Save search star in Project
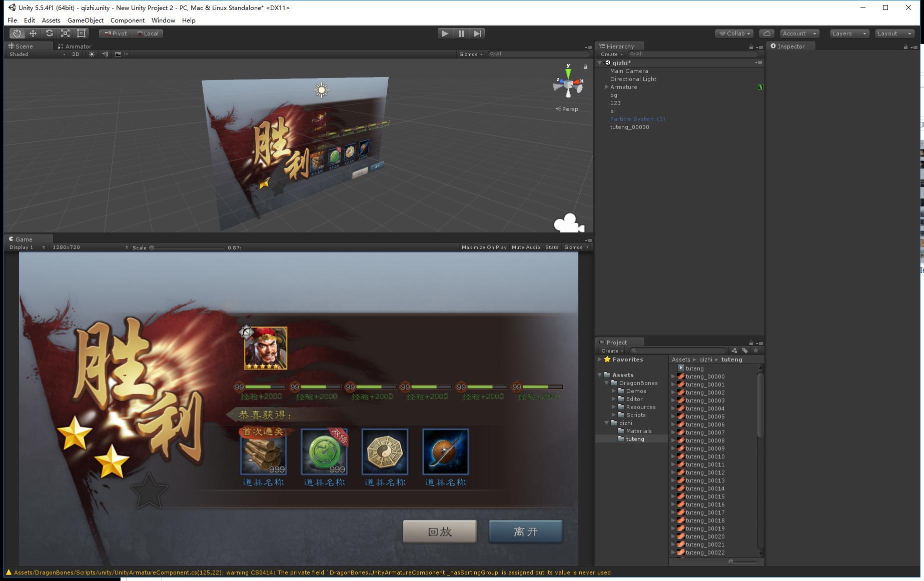 pyautogui.click(x=756, y=350)
